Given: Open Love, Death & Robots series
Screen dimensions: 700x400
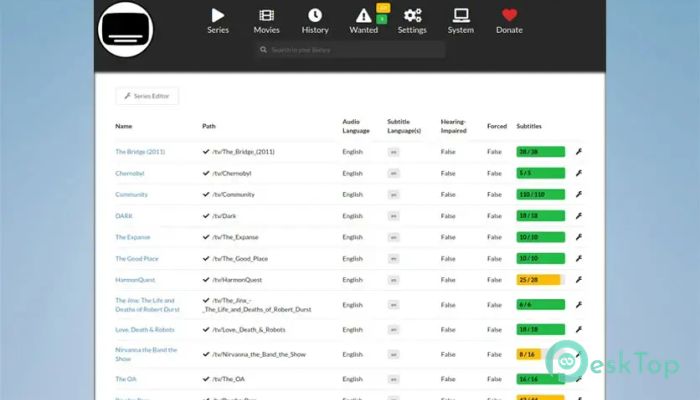Looking at the screenshot, I should (x=145, y=329).
